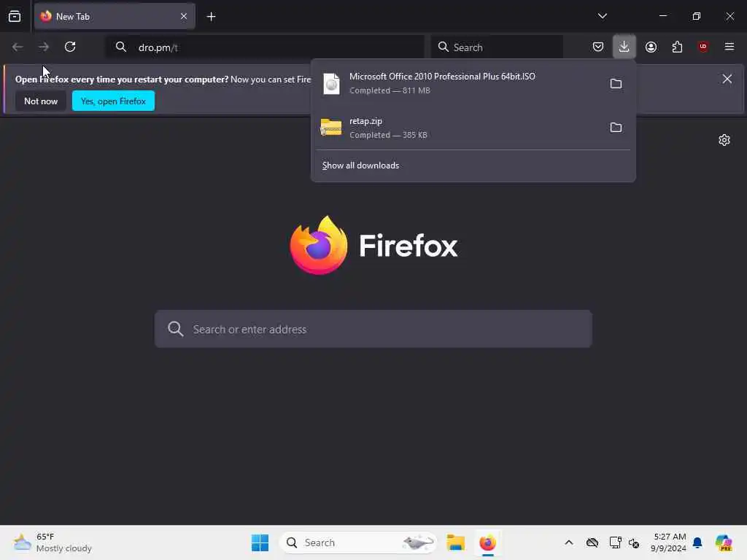
Task: Restore down the Firefox window
Action: coord(697,16)
